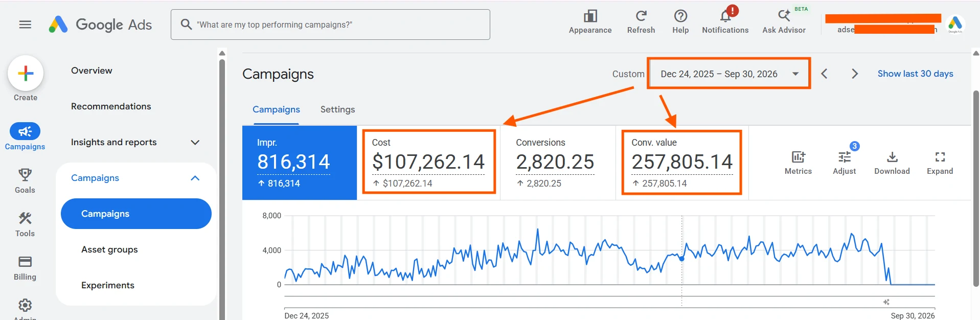The image size is (980, 320).
Task: Open Experiments page
Action: pos(108,285)
